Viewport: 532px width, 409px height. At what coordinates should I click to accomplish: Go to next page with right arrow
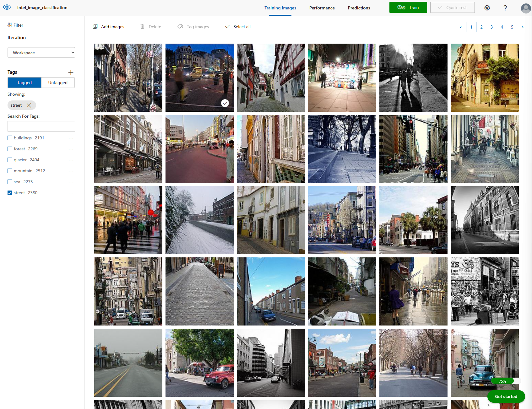pos(523,27)
